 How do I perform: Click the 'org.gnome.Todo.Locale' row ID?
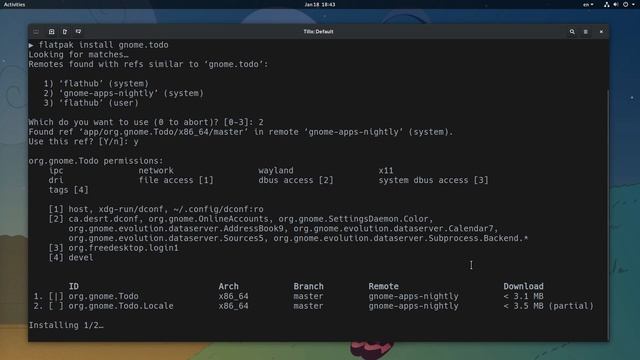coord(121,306)
